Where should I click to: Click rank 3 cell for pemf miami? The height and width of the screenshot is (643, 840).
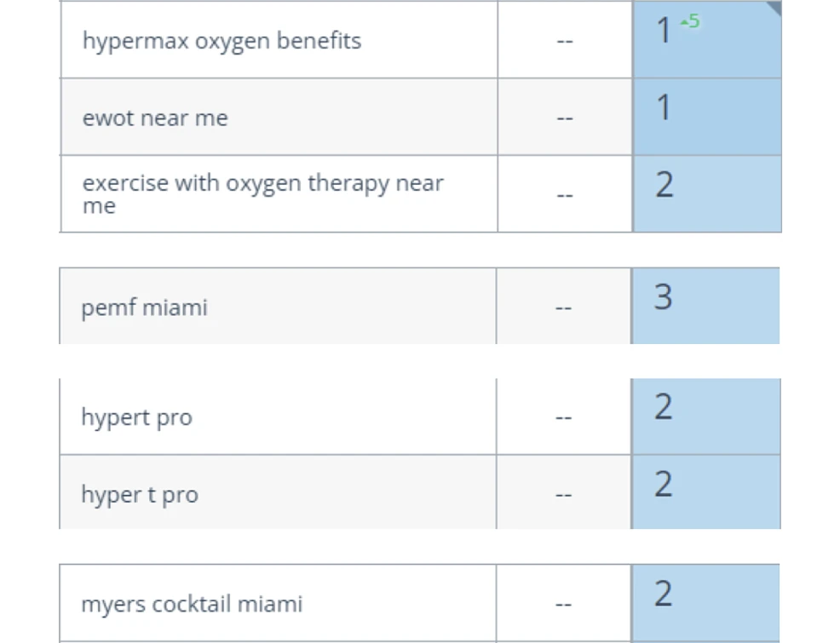pos(705,307)
